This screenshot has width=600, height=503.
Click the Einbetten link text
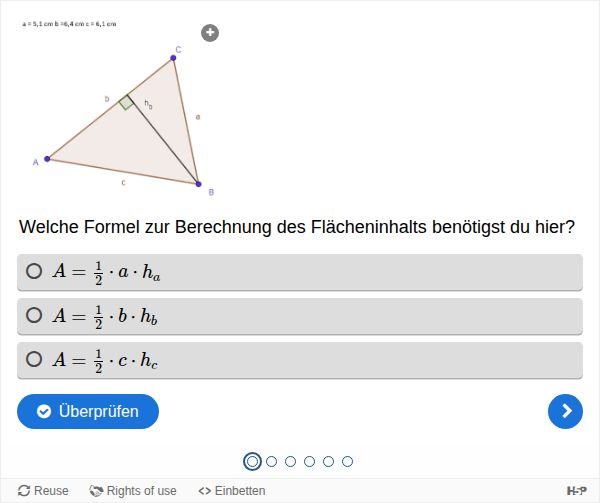pyautogui.click(x=240, y=491)
